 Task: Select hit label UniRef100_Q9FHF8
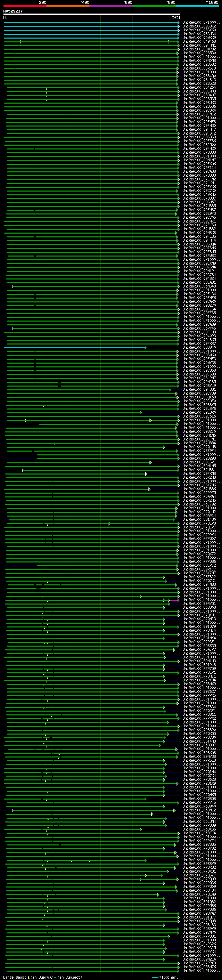pos(199,122)
